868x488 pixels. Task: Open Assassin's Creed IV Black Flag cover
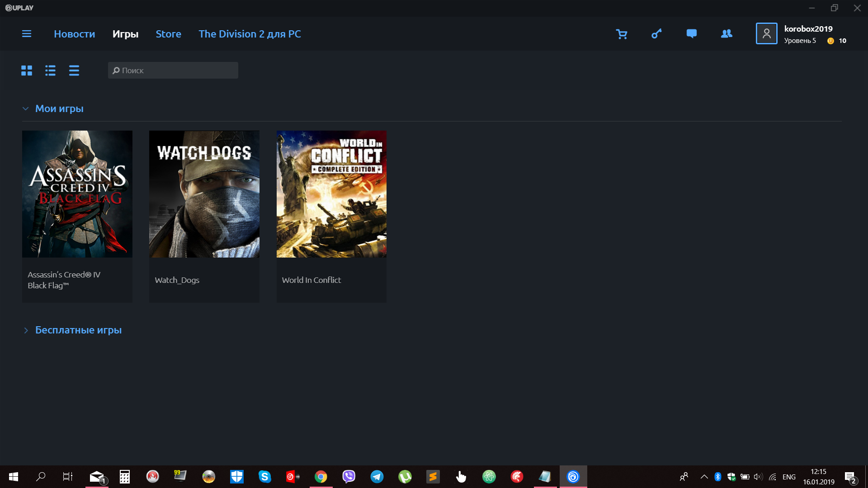pos(77,194)
